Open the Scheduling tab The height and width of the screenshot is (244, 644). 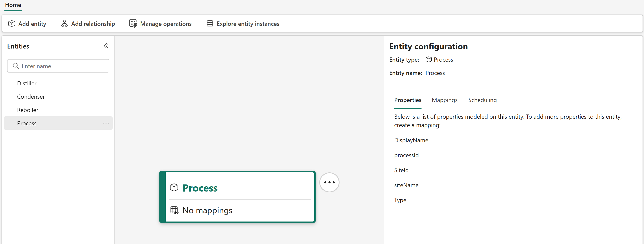(x=482, y=100)
